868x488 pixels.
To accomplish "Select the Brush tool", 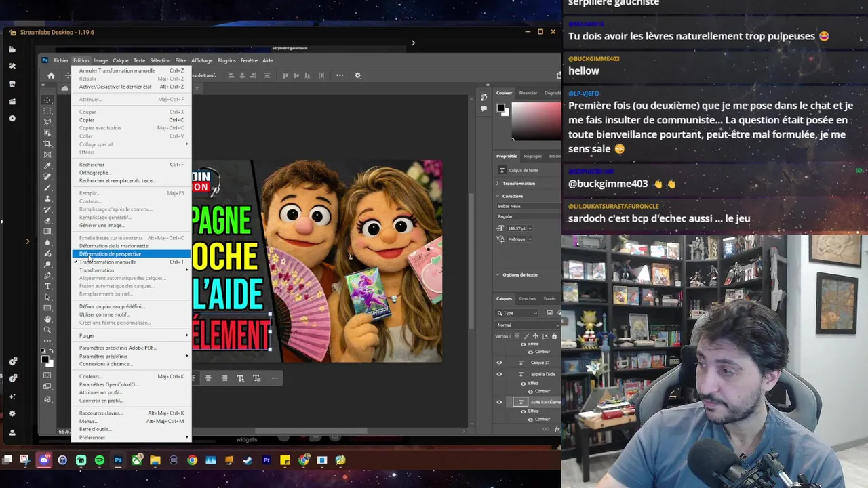I will [x=47, y=188].
